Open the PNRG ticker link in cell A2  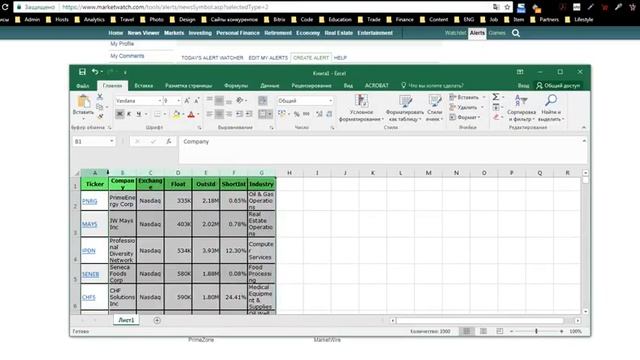point(89,201)
